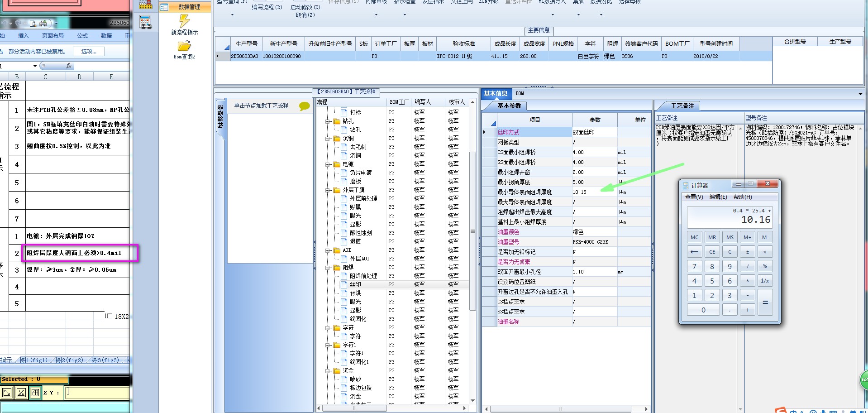The image size is (868, 413).
Task: Open the 新流程指示 lightning icon
Action: pos(184,21)
